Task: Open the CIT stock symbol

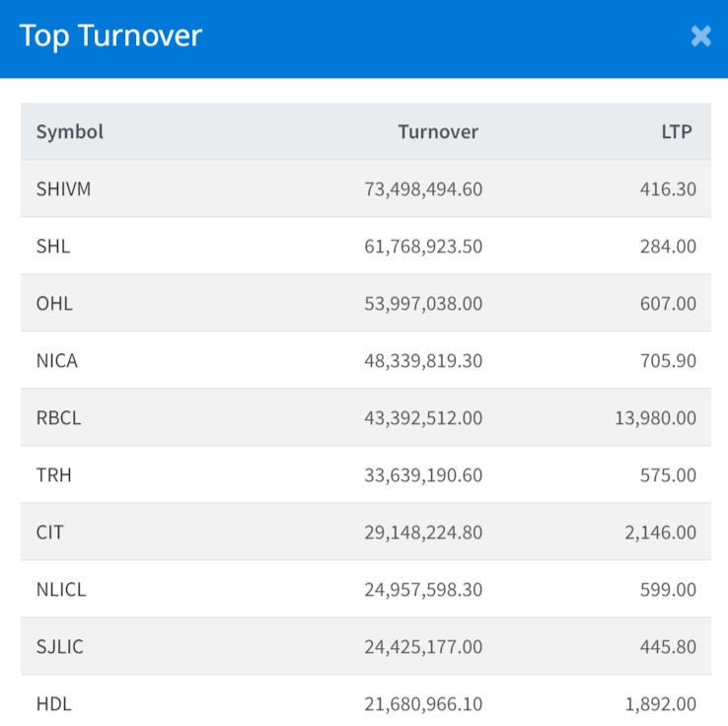Action: click(50, 533)
